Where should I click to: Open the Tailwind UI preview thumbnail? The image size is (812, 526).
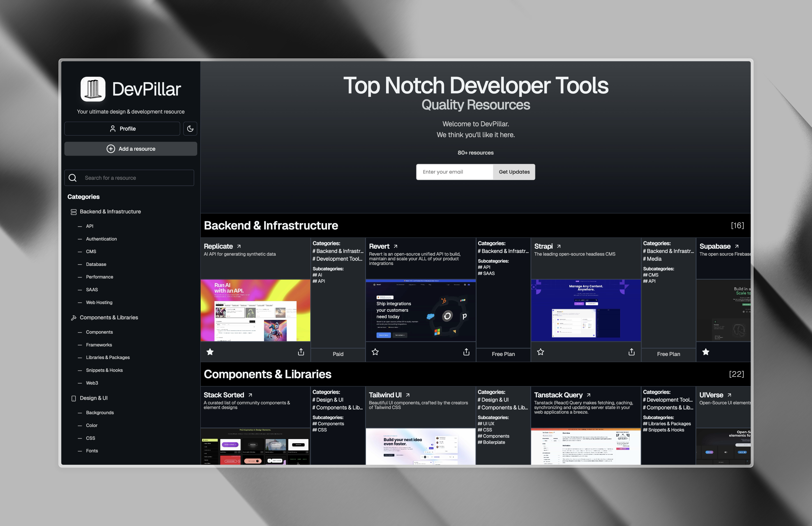pos(421,446)
